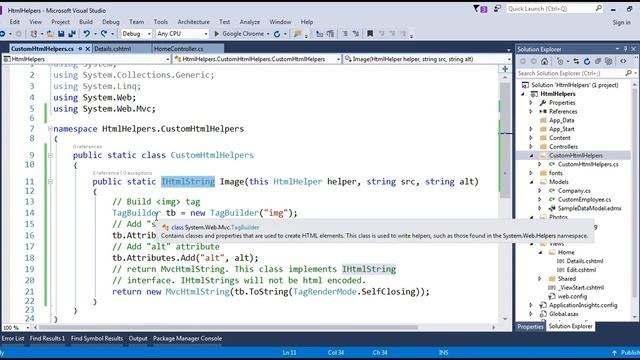Click the browser refresh icon beside Google Chrome
Image resolution: width=640 pixels, height=360 pixels.
277,34
